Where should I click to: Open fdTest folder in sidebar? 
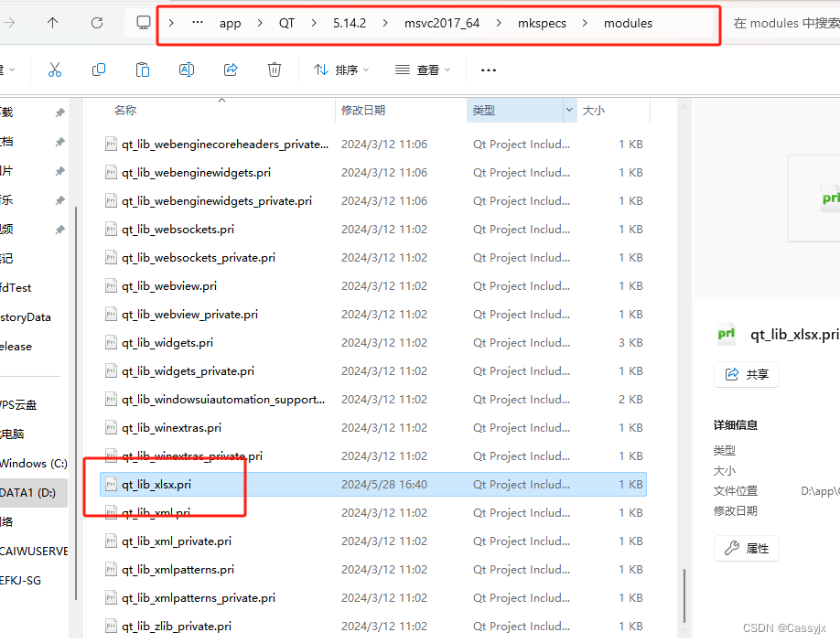[x=16, y=287]
